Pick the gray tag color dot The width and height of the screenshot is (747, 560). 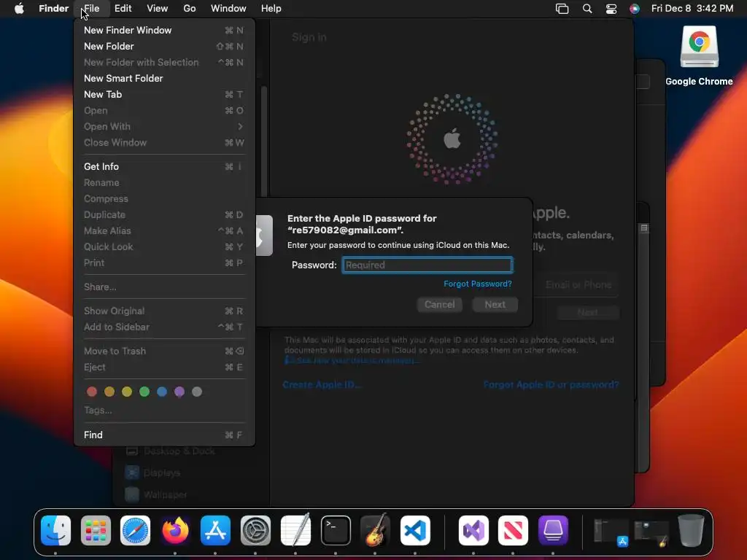(197, 392)
